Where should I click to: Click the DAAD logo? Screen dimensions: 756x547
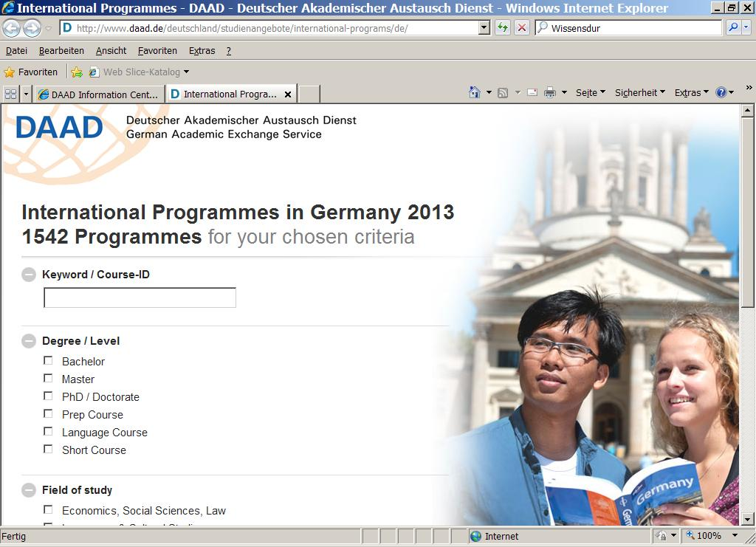click(59, 128)
